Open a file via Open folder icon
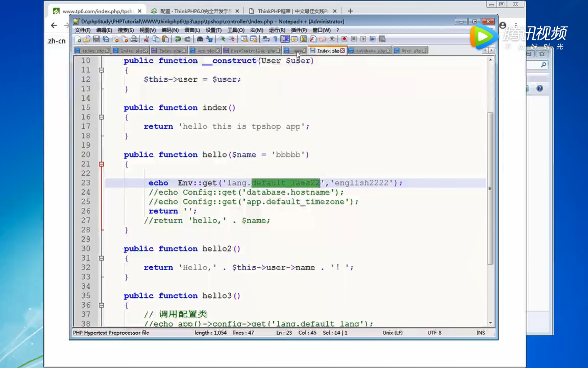The height and width of the screenshot is (368, 588). [87, 39]
